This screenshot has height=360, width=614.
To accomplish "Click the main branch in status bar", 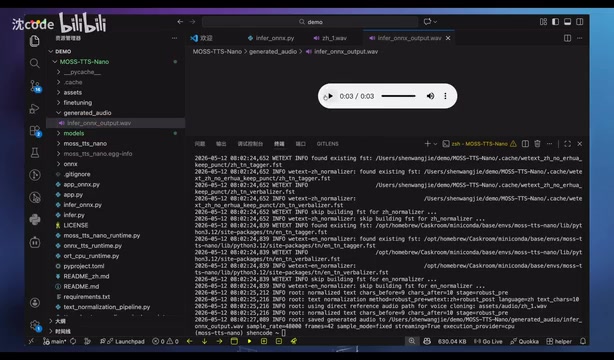I will click(55, 341).
